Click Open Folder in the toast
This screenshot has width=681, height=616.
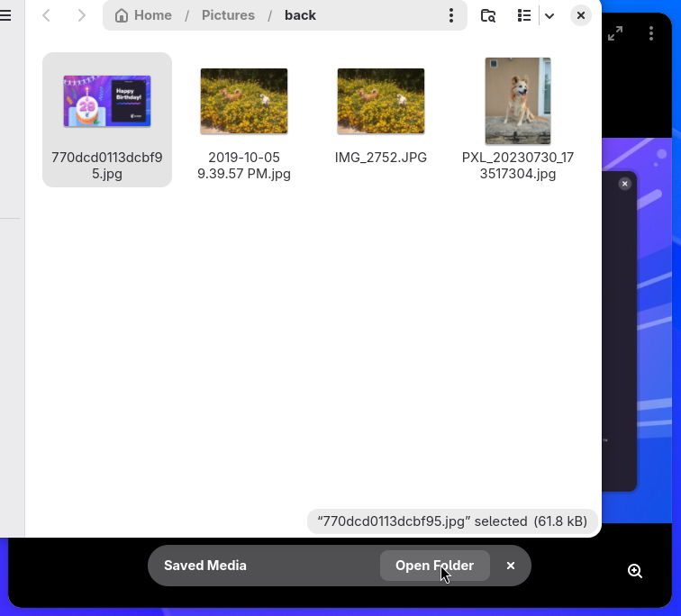[435, 566]
